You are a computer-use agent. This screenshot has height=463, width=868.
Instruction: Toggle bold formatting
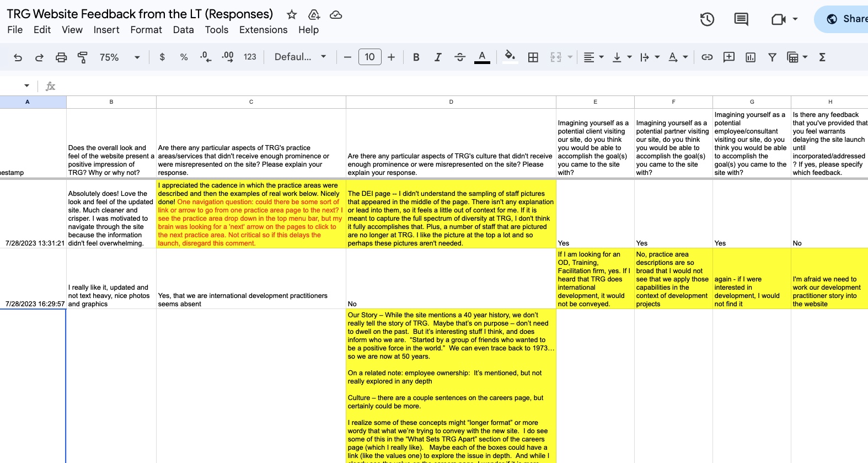point(416,57)
